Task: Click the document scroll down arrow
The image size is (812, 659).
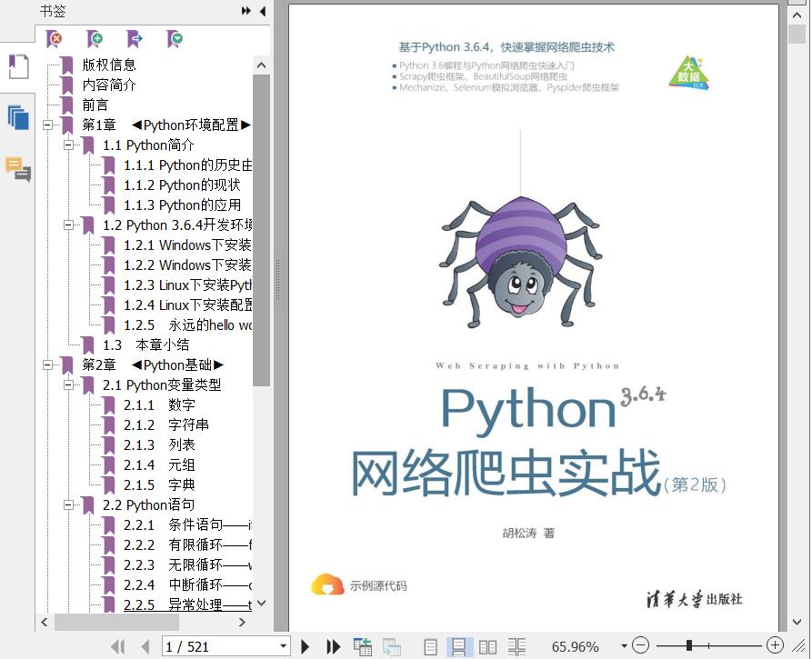Action: pos(797,623)
